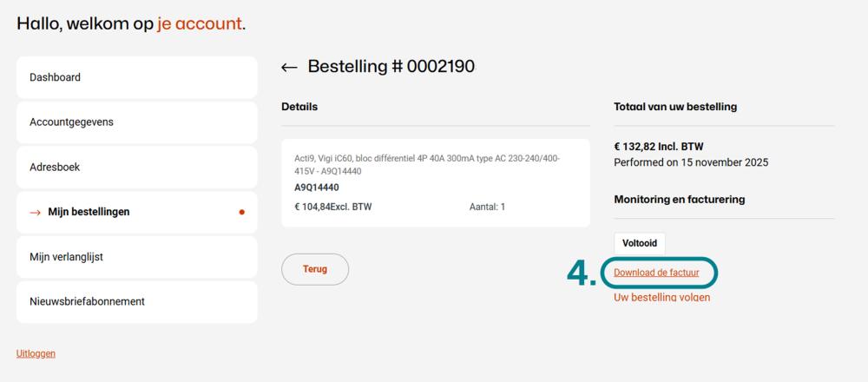Click the red arrow icon in Mijn bestellingen
868x382 pixels.
[36, 212]
